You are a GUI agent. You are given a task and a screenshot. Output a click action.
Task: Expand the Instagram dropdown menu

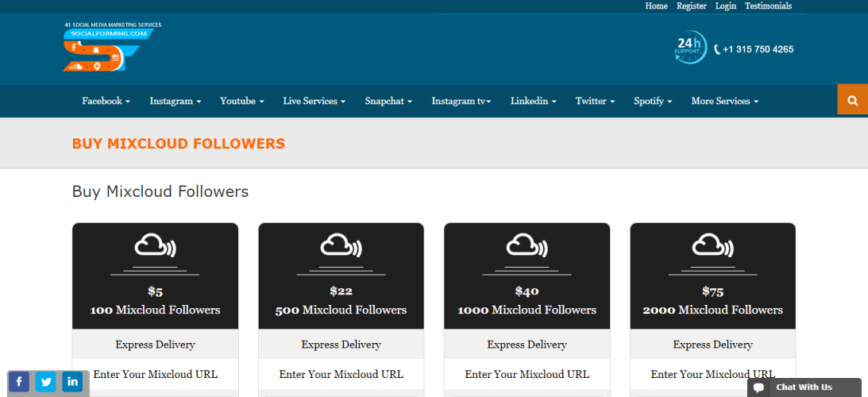[176, 101]
